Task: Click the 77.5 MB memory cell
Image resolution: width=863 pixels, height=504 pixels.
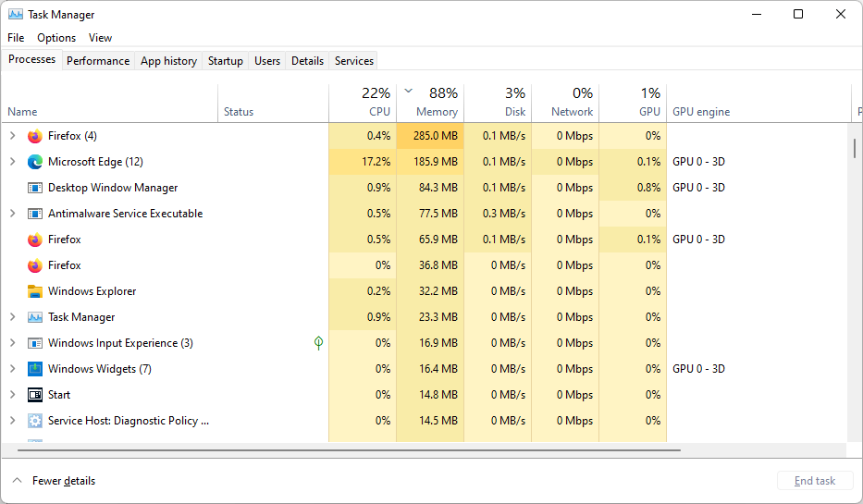Action: pyautogui.click(x=430, y=214)
